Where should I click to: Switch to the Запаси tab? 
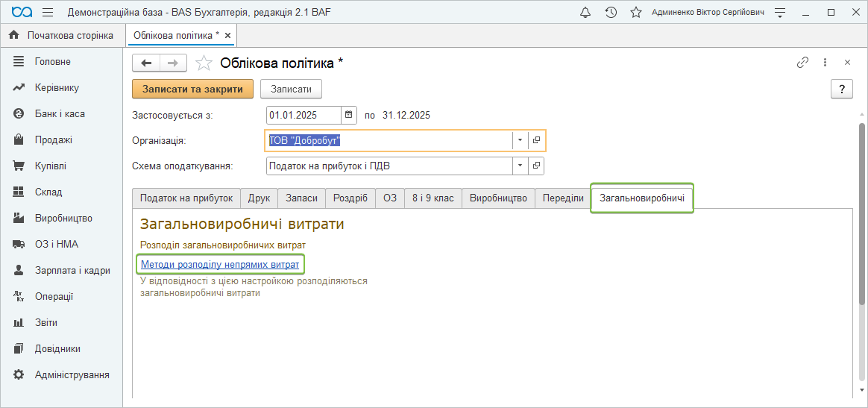click(x=301, y=198)
